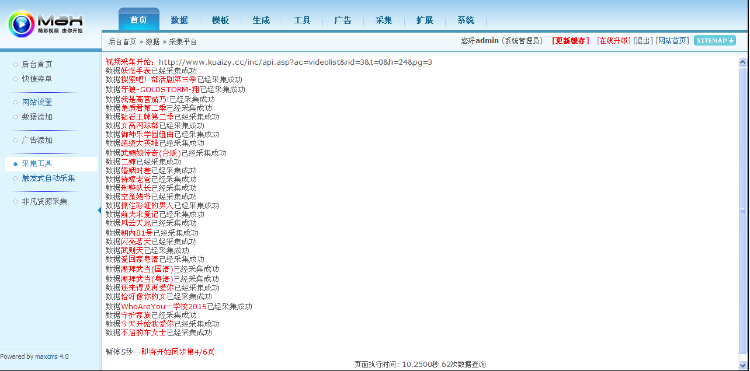750x371 pixels.
Task: Click the Max logo play icon
Action: tap(21, 24)
